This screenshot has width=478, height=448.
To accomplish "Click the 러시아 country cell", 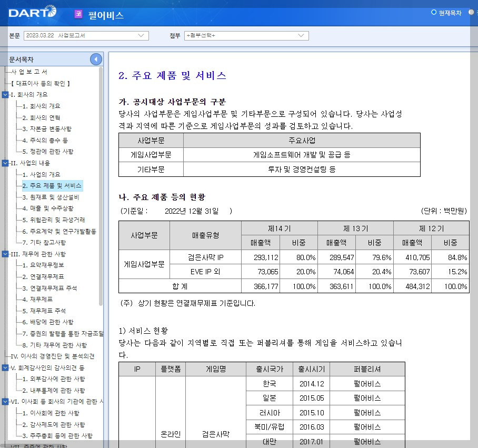I will coord(270,413).
